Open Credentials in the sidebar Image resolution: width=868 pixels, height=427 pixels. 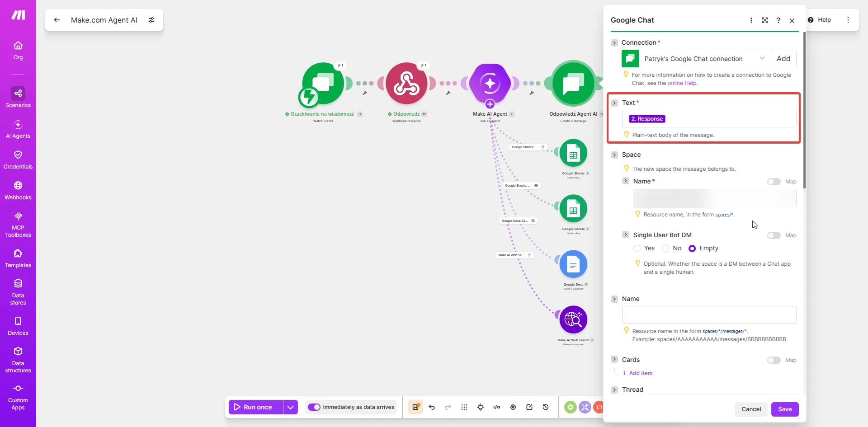18,160
